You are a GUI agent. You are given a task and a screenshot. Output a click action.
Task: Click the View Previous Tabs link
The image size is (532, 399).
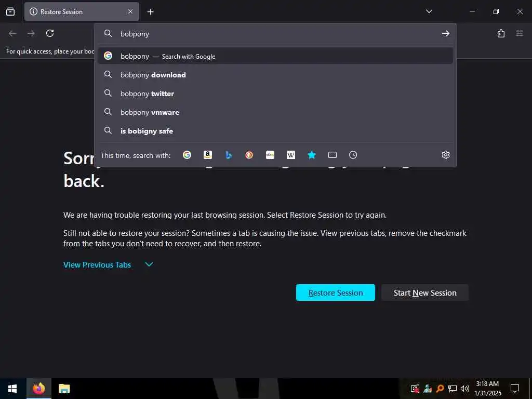[97, 264]
